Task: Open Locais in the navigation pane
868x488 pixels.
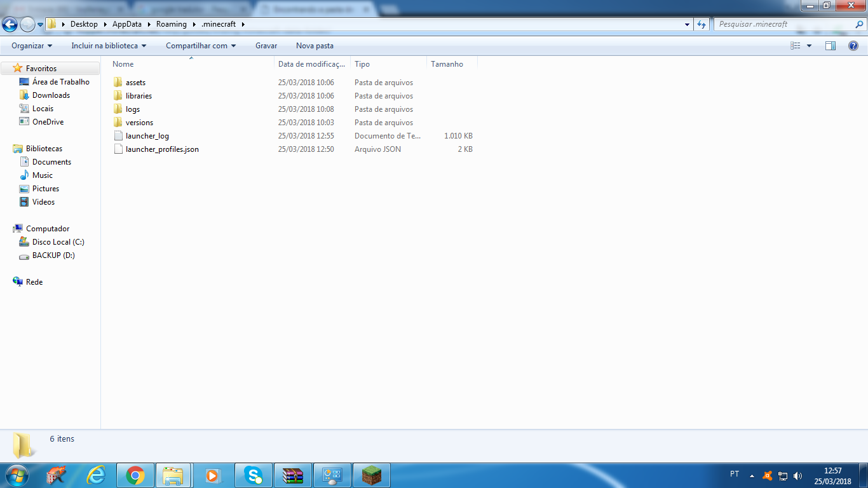Action: (x=43, y=109)
